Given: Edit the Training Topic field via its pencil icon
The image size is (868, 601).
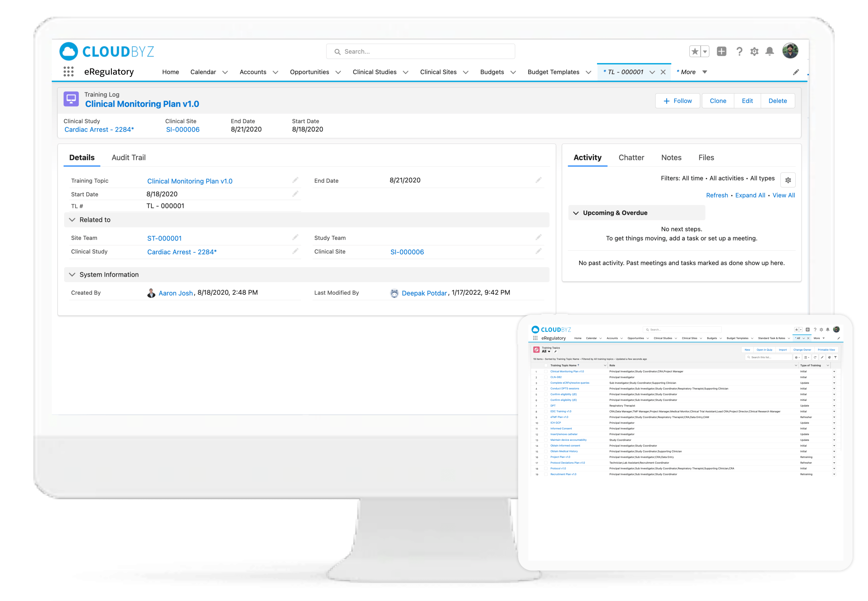Looking at the screenshot, I should point(295,180).
